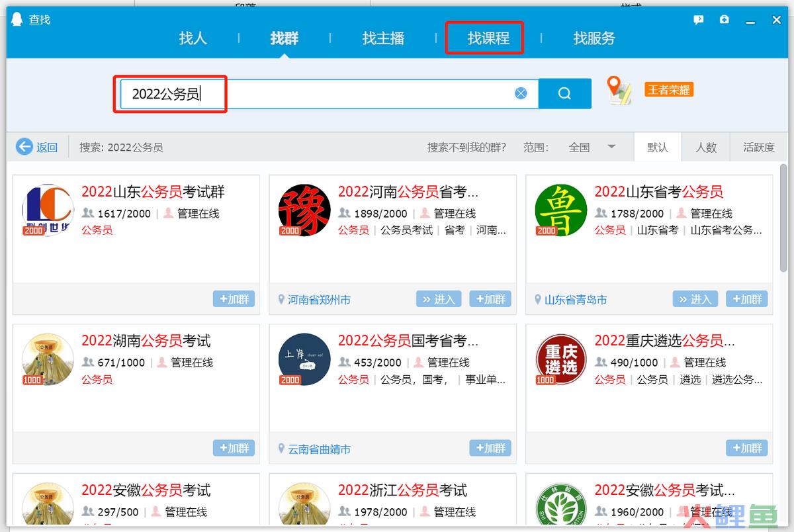Click 进入 for 2022山东省考公务员 group

click(694, 299)
